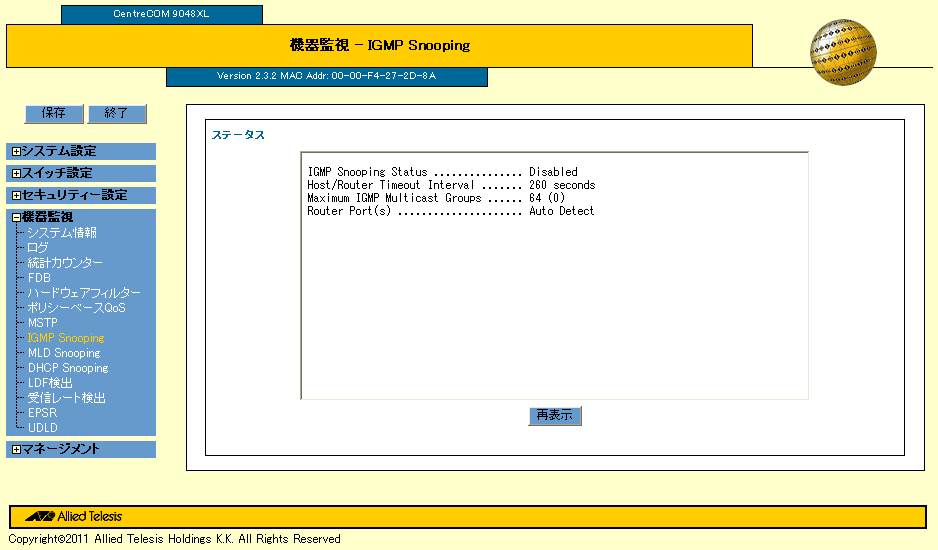Click the Version 2.3.2 MAC Addr banner
938x550 pixels.
[327, 76]
